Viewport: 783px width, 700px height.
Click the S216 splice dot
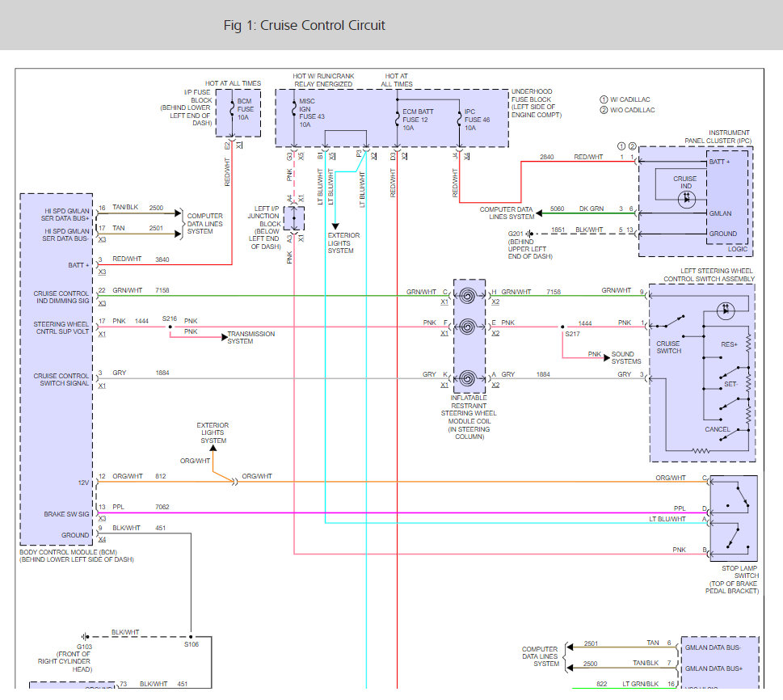click(x=170, y=327)
